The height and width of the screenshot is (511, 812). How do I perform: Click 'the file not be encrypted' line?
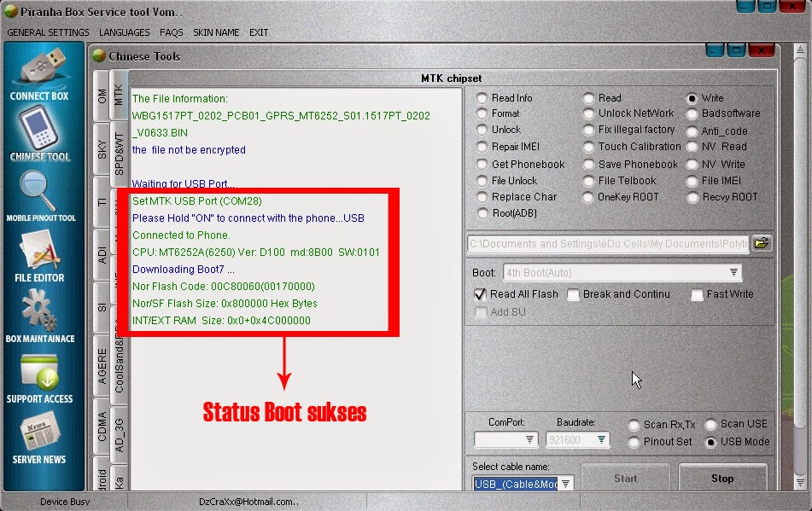189,150
